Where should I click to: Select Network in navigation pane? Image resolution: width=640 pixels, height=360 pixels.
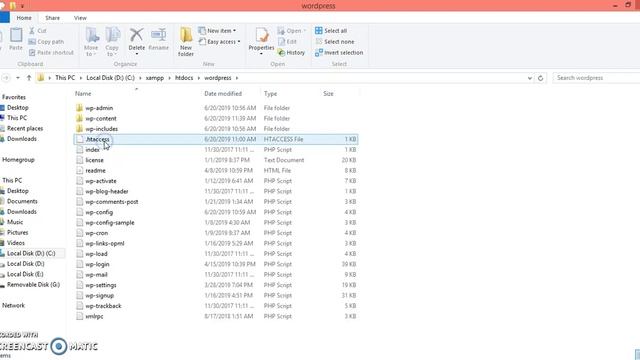pyautogui.click(x=13, y=305)
